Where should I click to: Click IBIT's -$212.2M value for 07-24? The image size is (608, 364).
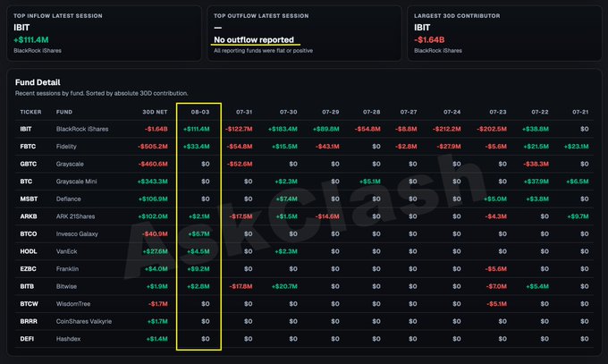click(x=447, y=129)
